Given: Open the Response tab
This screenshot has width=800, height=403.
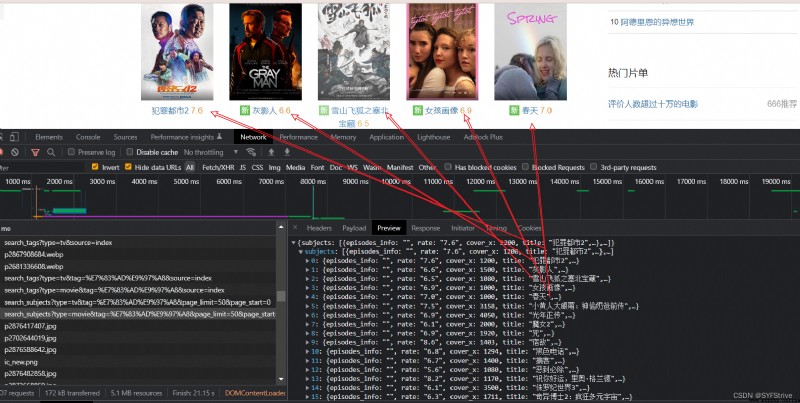Looking at the screenshot, I should (426, 228).
